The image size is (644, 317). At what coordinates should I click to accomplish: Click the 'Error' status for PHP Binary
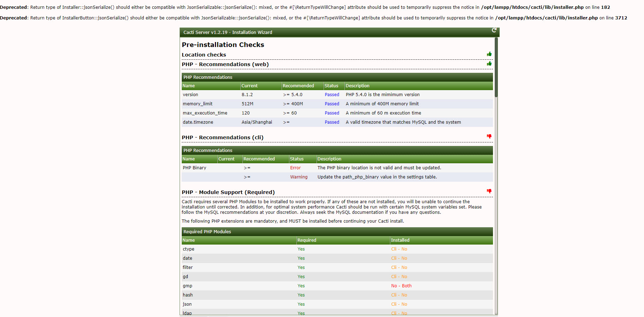[x=295, y=168]
